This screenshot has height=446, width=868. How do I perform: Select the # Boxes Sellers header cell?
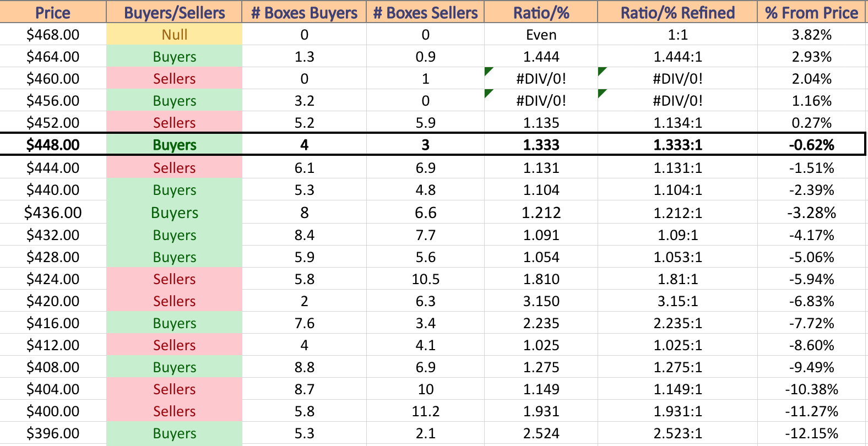[425, 12]
